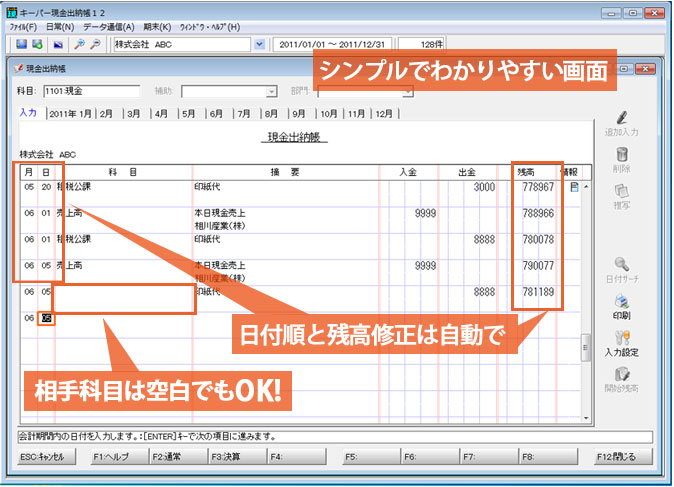Open the ウィンドウ・ヘルプ(H) menu
The height and width of the screenshot is (487, 674).
coord(210,27)
